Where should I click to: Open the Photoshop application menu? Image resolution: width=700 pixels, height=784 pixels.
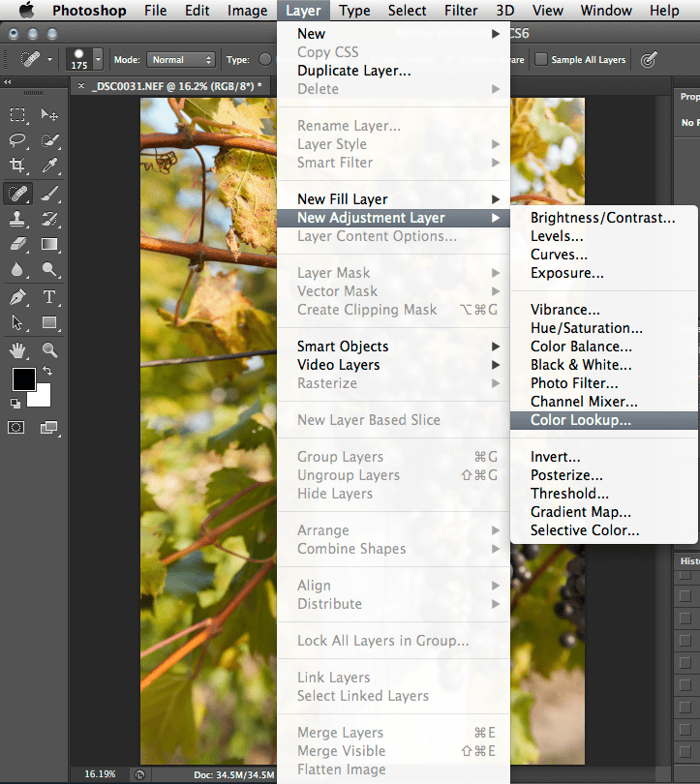(x=89, y=10)
